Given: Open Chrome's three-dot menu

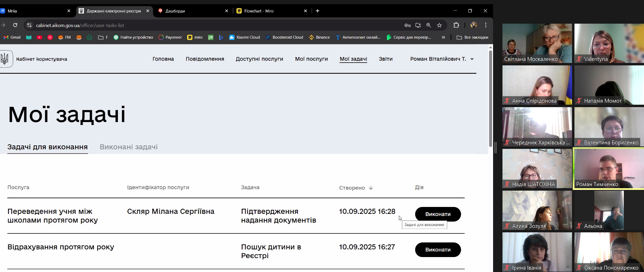Looking at the screenshot, I should [x=486, y=25].
